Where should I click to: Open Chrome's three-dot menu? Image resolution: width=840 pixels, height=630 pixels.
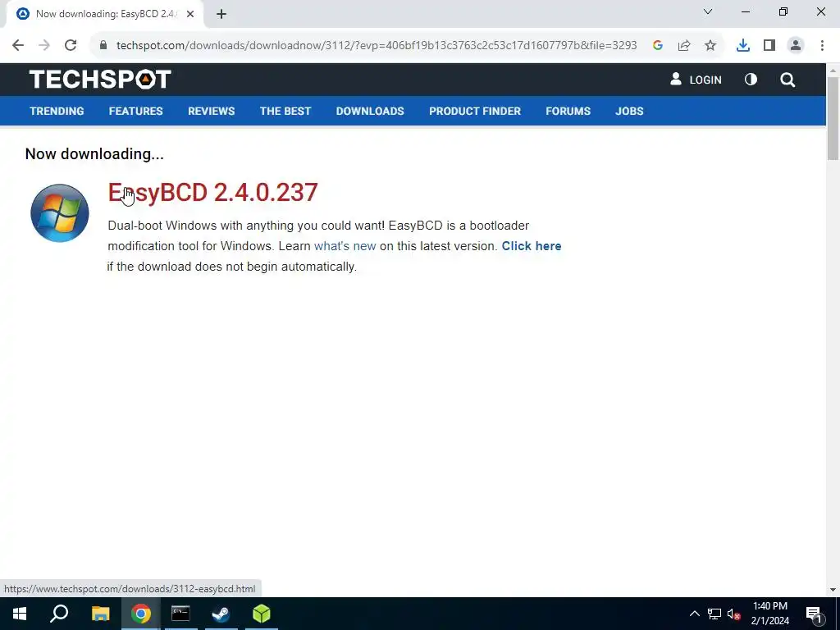pyautogui.click(x=822, y=46)
